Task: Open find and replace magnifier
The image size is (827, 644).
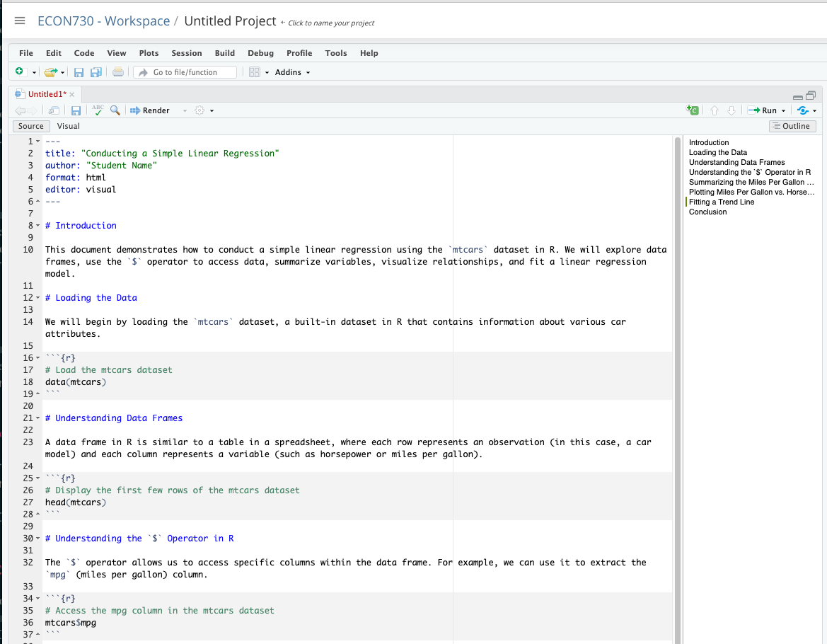Action: pyautogui.click(x=115, y=110)
